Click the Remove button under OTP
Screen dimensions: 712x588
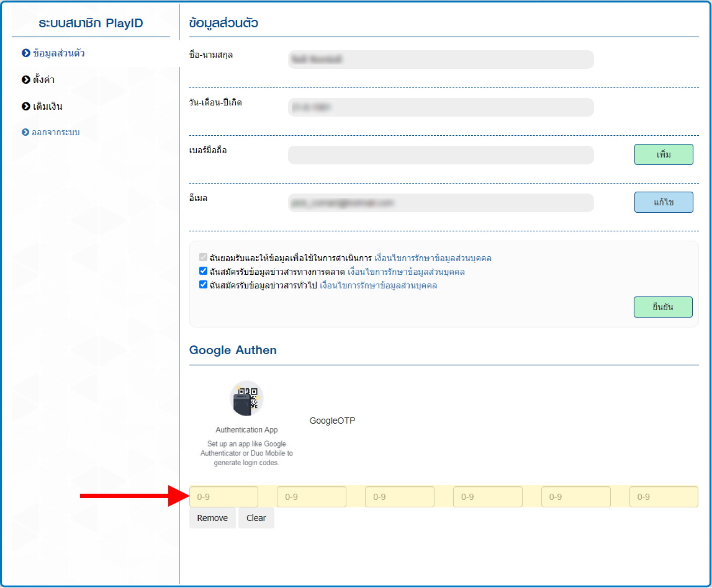tap(212, 518)
